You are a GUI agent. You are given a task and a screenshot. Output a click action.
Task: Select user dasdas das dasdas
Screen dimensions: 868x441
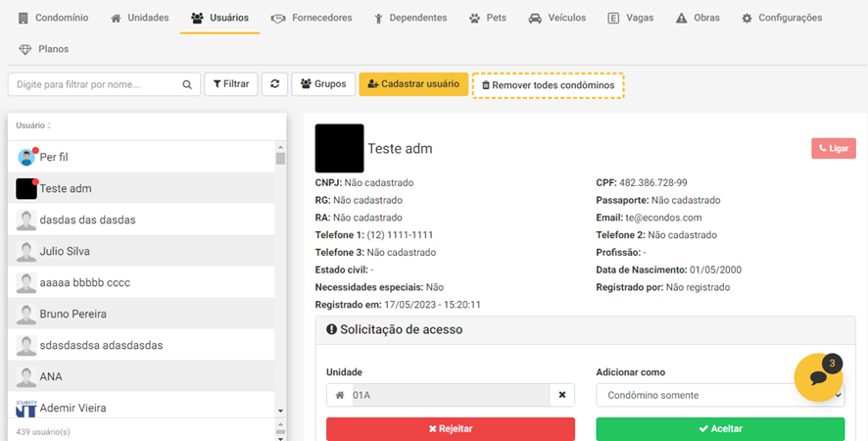pyautogui.click(x=141, y=220)
